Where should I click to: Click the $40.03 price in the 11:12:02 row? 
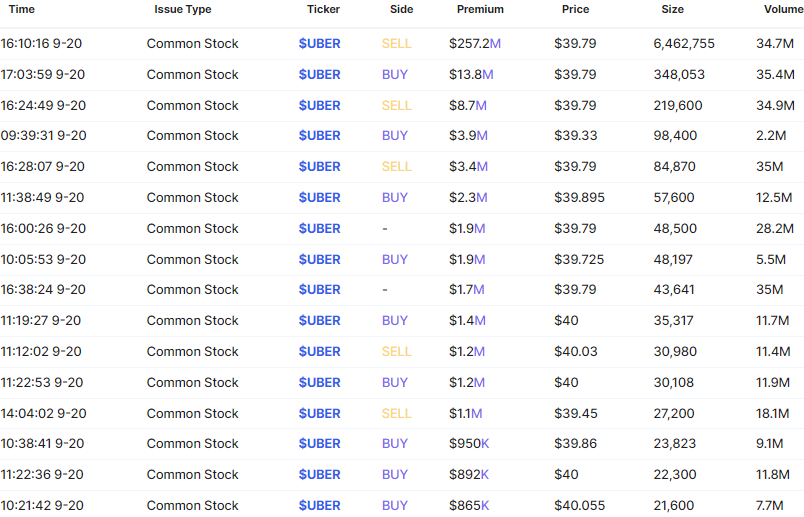576,351
